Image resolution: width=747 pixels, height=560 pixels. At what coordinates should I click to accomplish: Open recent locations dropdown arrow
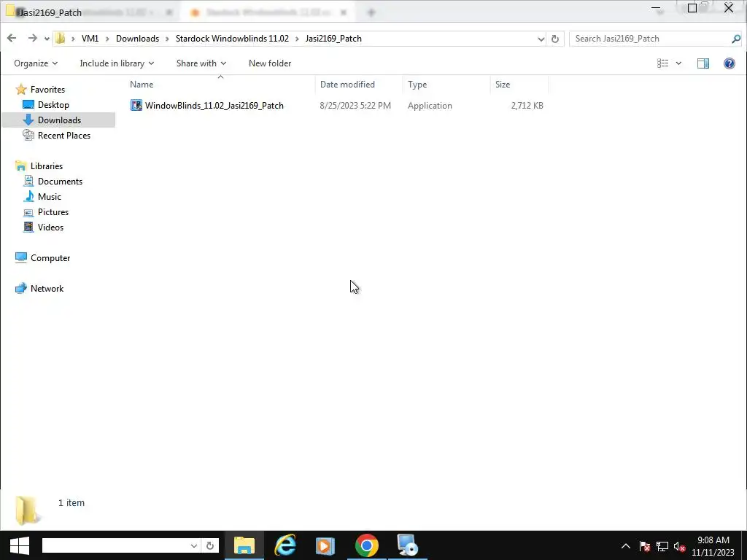click(47, 39)
